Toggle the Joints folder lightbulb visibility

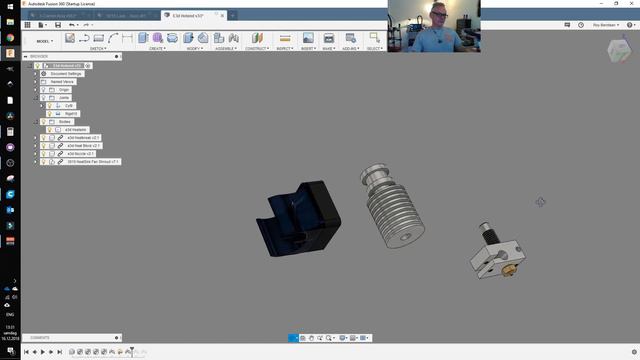pyautogui.click(x=44, y=98)
